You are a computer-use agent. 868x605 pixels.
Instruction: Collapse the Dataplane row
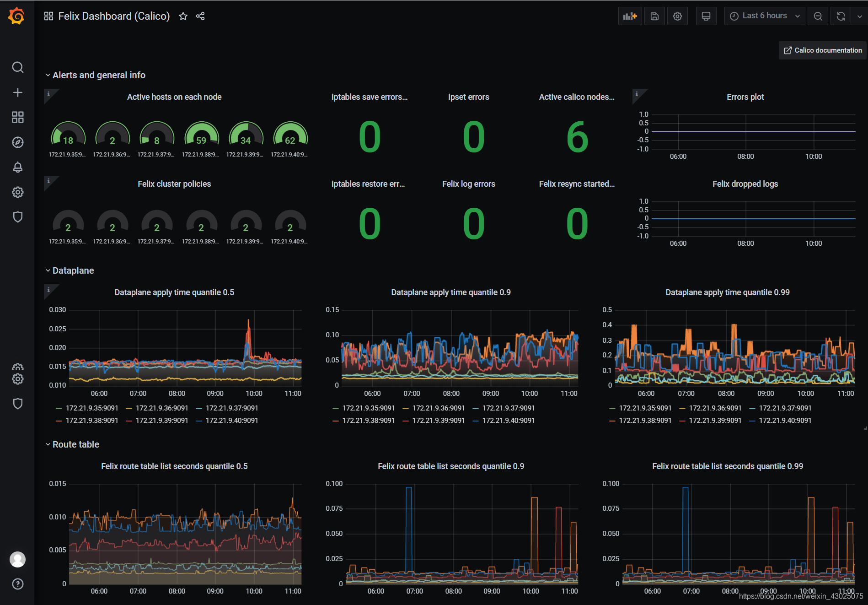tap(70, 270)
